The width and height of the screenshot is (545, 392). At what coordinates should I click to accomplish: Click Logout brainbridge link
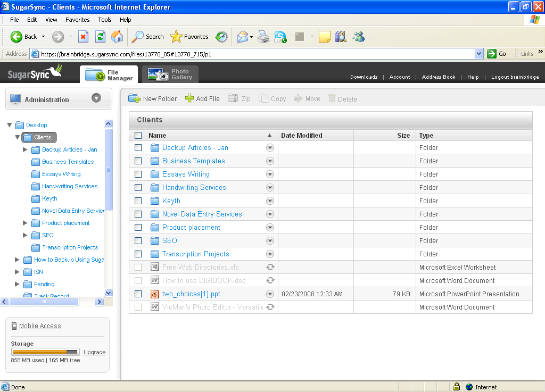click(x=515, y=77)
